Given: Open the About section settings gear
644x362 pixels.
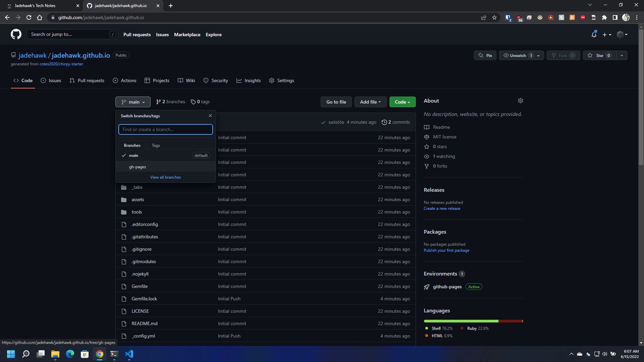Looking at the screenshot, I should pos(520,100).
